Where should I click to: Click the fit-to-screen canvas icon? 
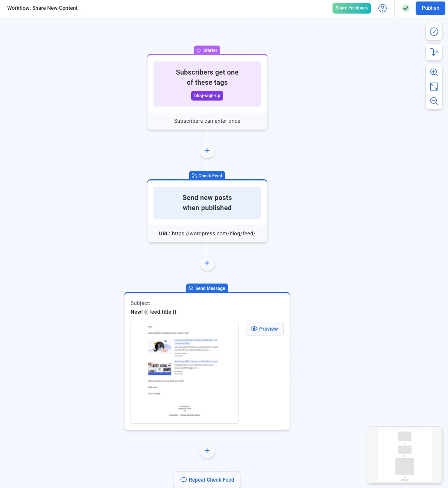[434, 86]
